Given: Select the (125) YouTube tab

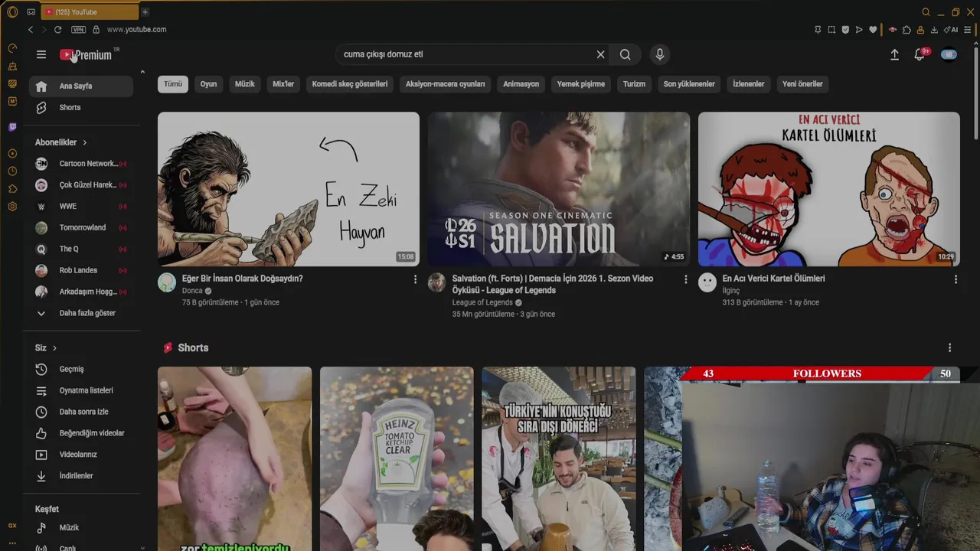Looking at the screenshot, I should (x=90, y=11).
